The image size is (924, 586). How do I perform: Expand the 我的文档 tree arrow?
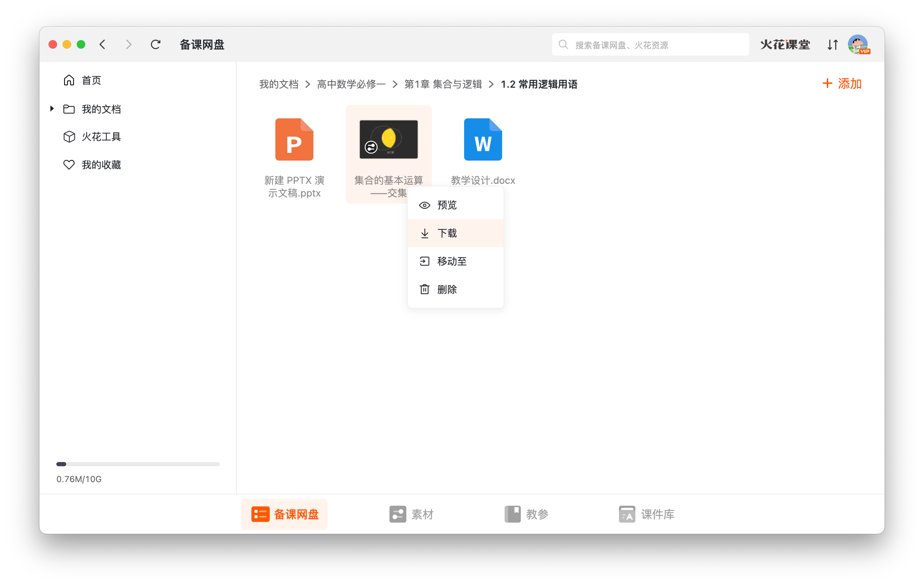tap(52, 108)
